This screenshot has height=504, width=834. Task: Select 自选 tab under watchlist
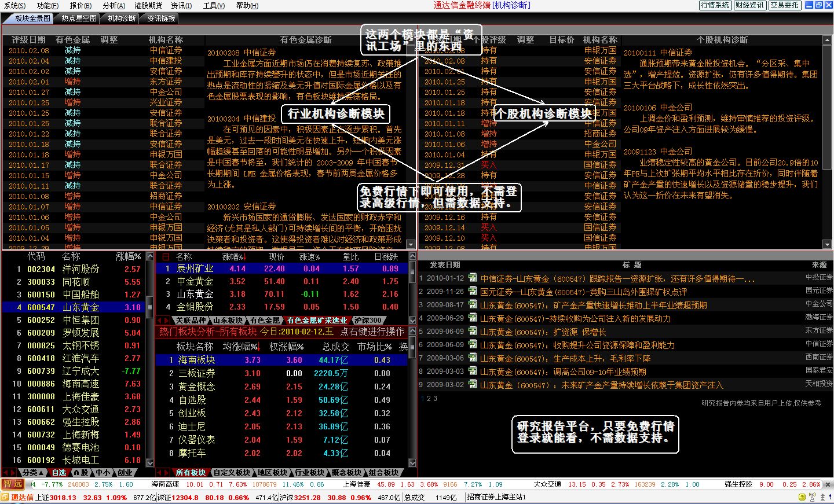point(59,473)
